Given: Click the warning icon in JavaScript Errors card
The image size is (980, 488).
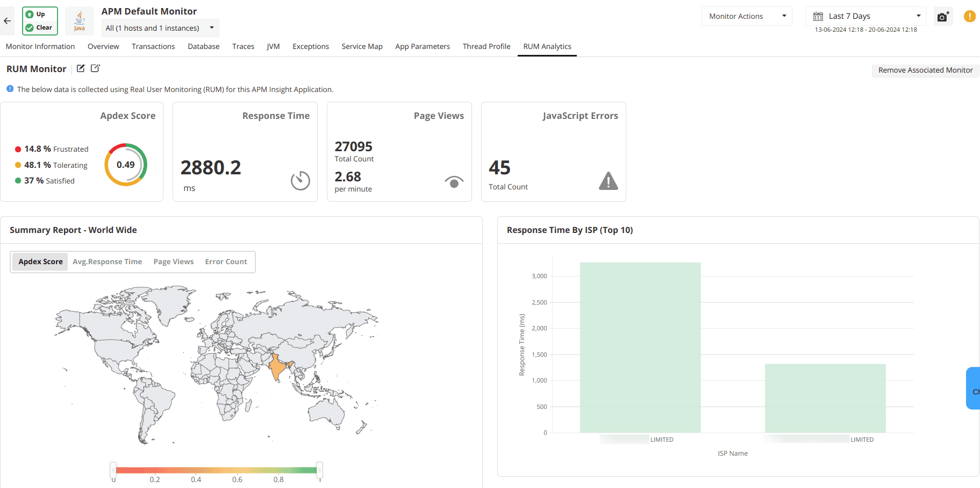Looking at the screenshot, I should [x=608, y=181].
